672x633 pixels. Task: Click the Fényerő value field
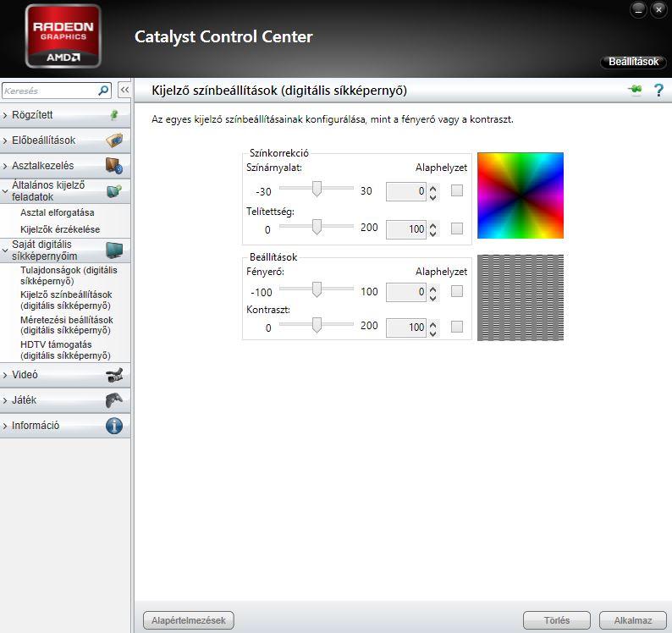pyautogui.click(x=406, y=292)
